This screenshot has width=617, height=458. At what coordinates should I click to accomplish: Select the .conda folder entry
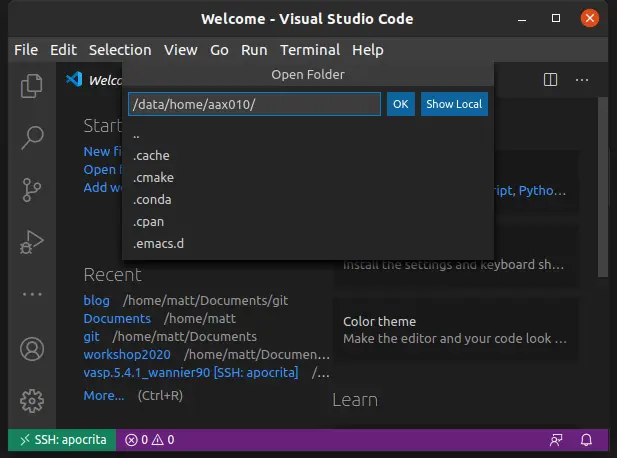pyautogui.click(x=308, y=200)
